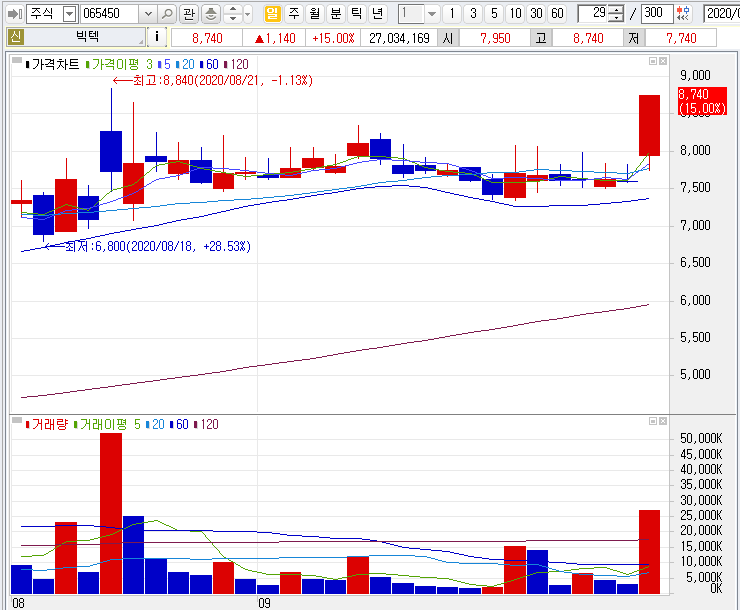Select the 년 yearly chart period
The height and width of the screenshot is (610, 740).
click(x=377, y=13)
